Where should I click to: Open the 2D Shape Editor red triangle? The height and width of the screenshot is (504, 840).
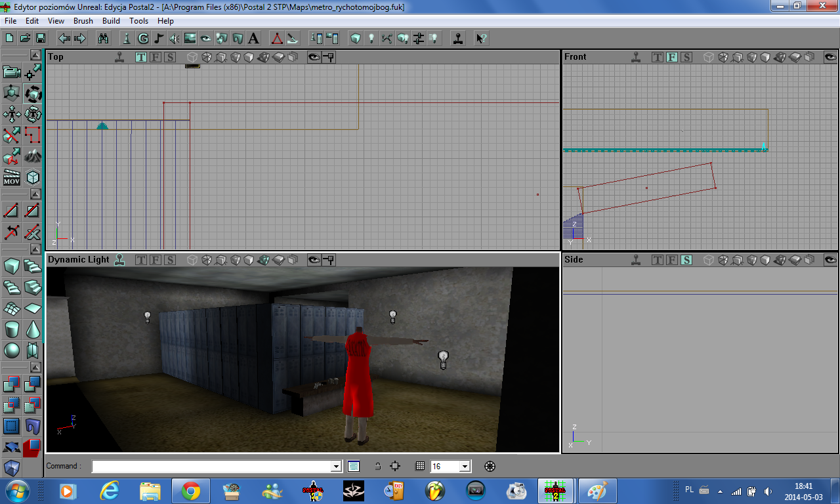point(278,38)
